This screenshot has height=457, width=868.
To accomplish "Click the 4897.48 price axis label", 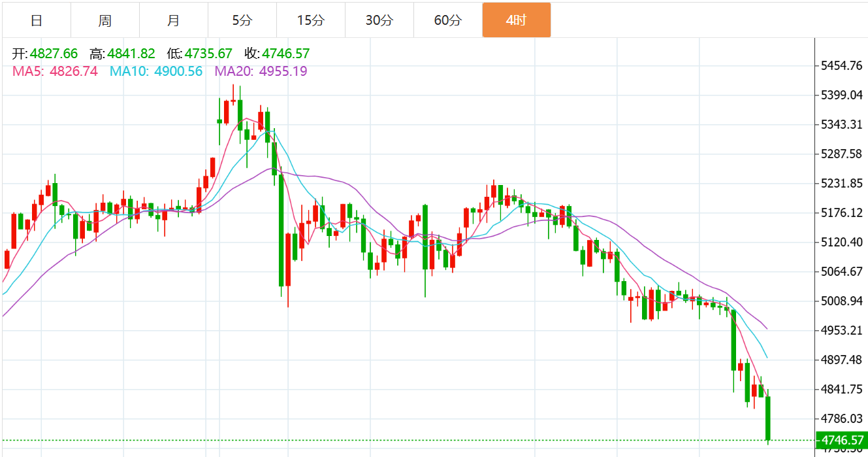I will pyautogui.click(x=842, y=360).
